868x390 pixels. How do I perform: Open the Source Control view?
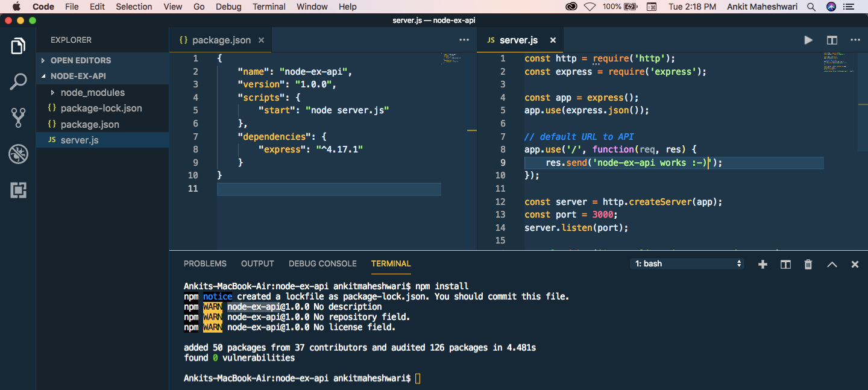click(18, 118)
